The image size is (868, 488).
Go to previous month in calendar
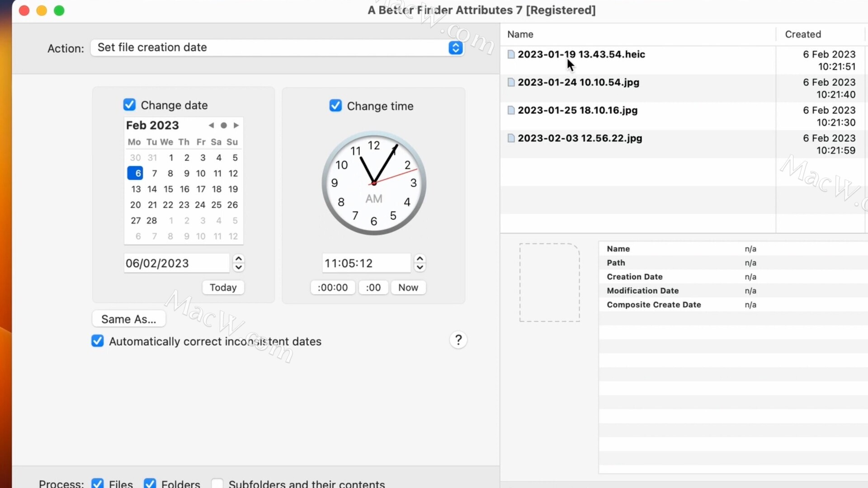pyautogui.click(x=211, y=125)
